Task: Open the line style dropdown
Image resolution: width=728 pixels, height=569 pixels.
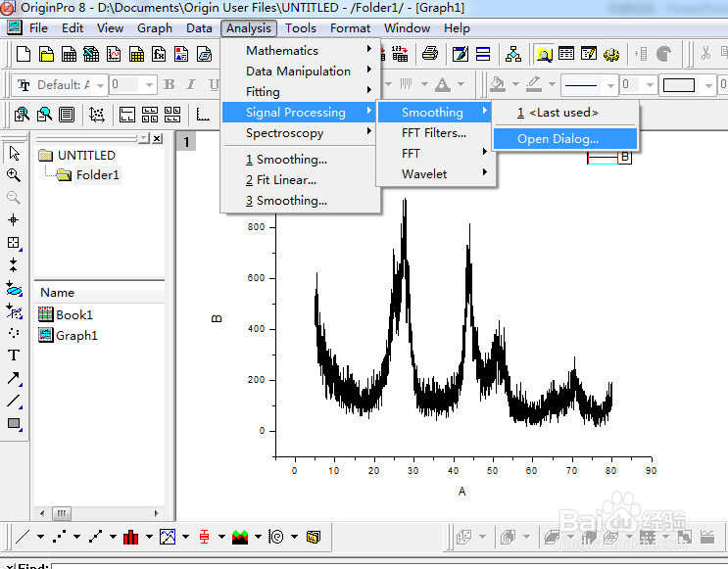Action: coord(610,85)
